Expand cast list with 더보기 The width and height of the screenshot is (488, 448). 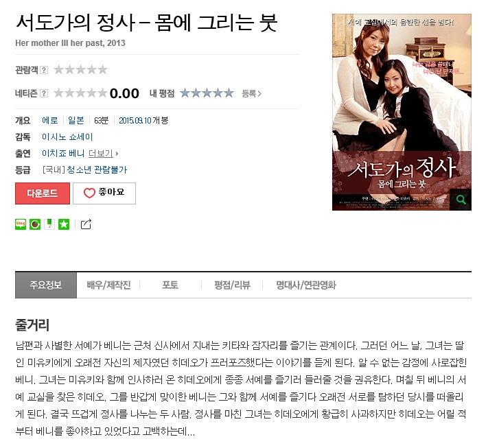pyautogui.click(x=104, y=154)
